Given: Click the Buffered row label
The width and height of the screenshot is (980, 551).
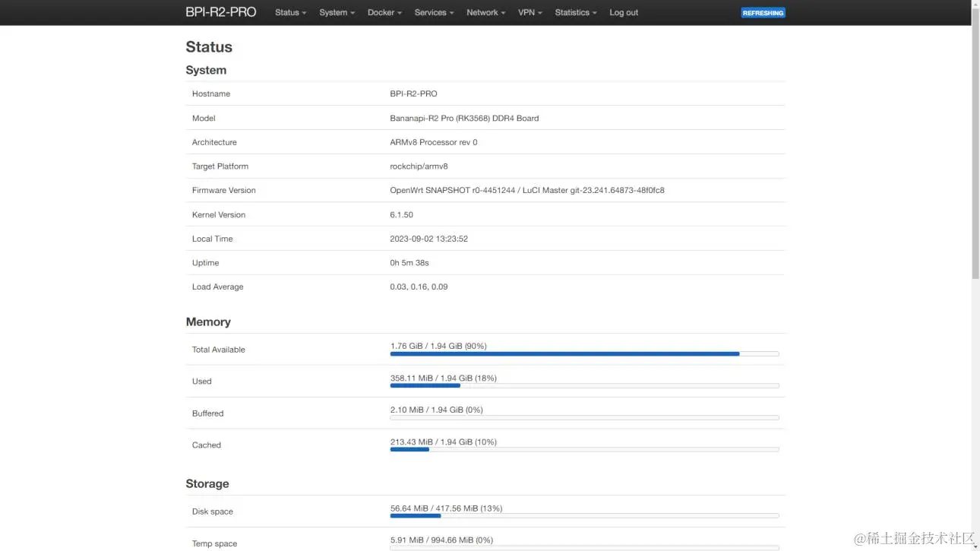Looking at the screenshot, I should (208, 414).
